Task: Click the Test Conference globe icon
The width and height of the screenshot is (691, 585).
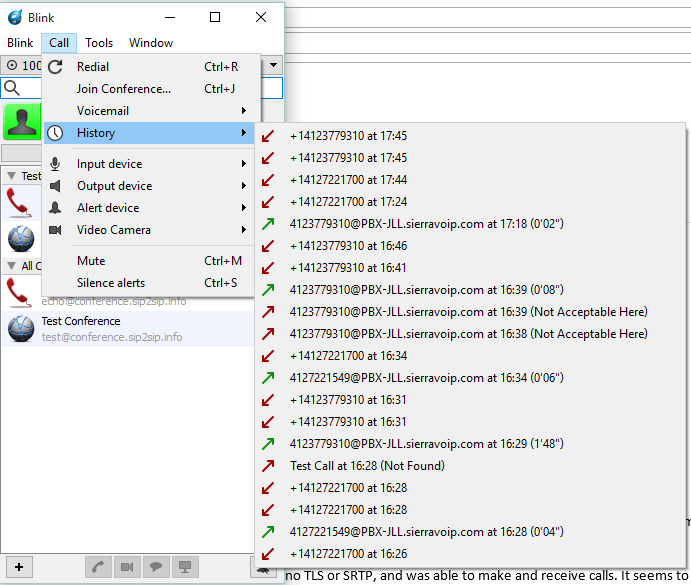Action: (x=21, y=329)
